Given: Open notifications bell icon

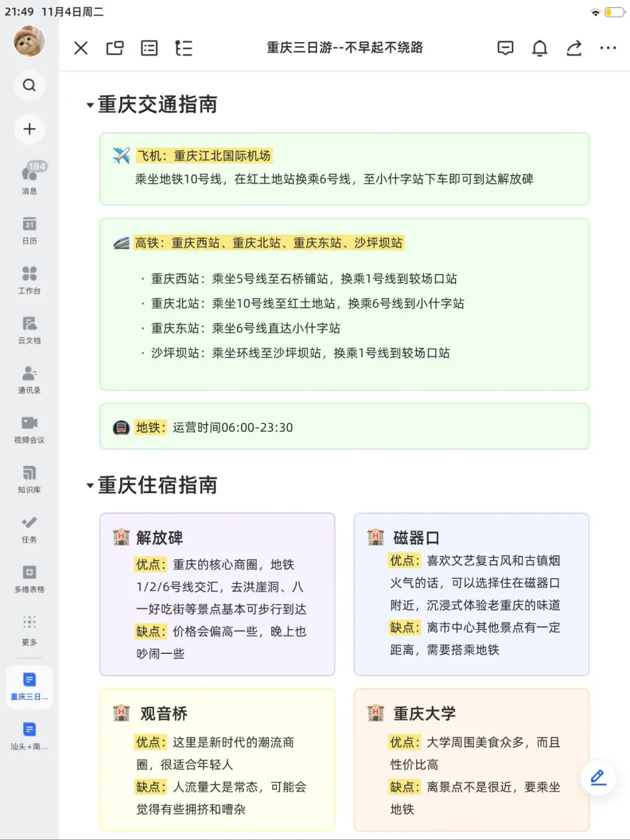Looking at the screenshot, I should 540,48.
